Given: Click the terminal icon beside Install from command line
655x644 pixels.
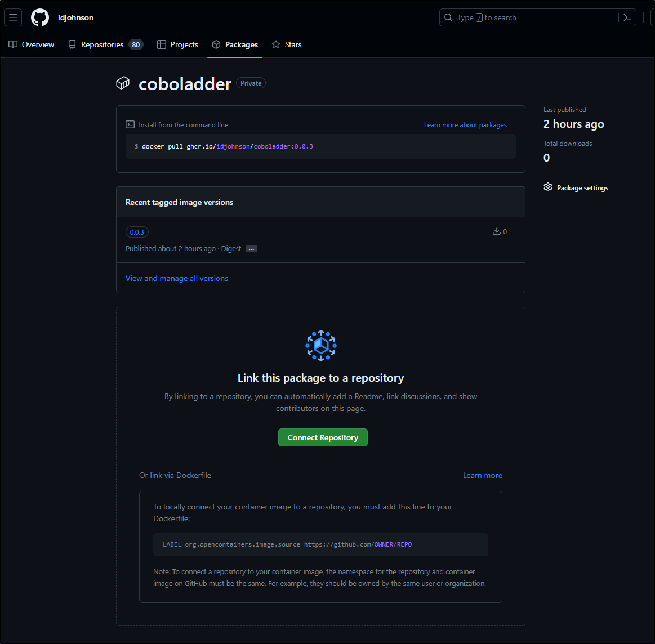Looking at the screenshot, I should tap(130, 124).
